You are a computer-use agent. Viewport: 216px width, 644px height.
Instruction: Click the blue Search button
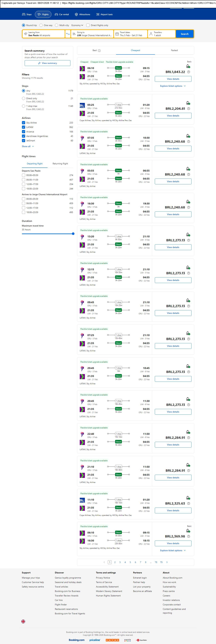(184, 34)
